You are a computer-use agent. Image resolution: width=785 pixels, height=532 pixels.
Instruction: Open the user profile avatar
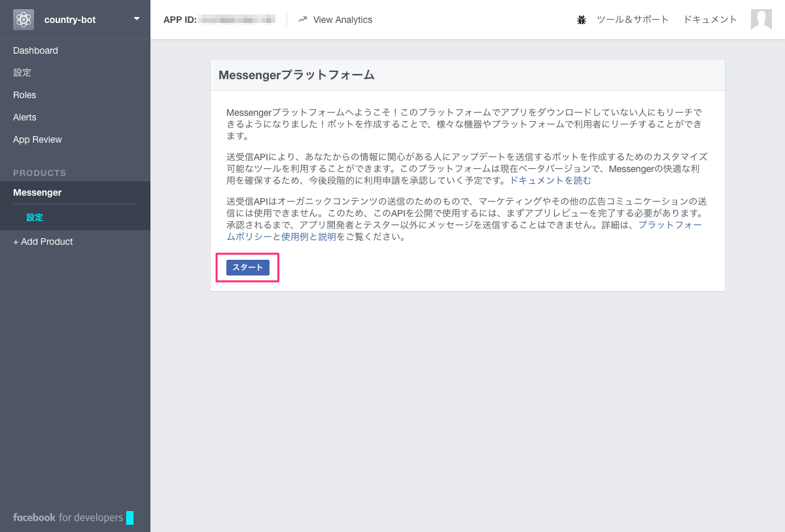761,20
